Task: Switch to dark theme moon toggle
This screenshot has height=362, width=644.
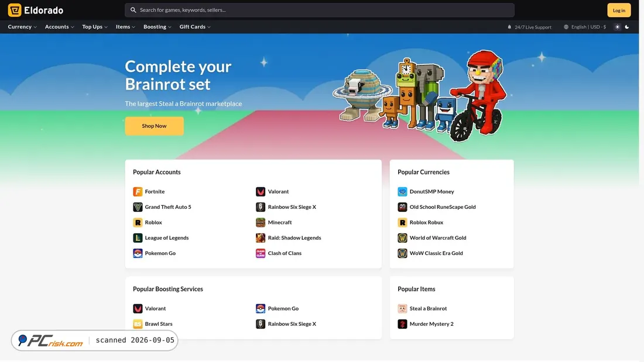Action: 627,27
